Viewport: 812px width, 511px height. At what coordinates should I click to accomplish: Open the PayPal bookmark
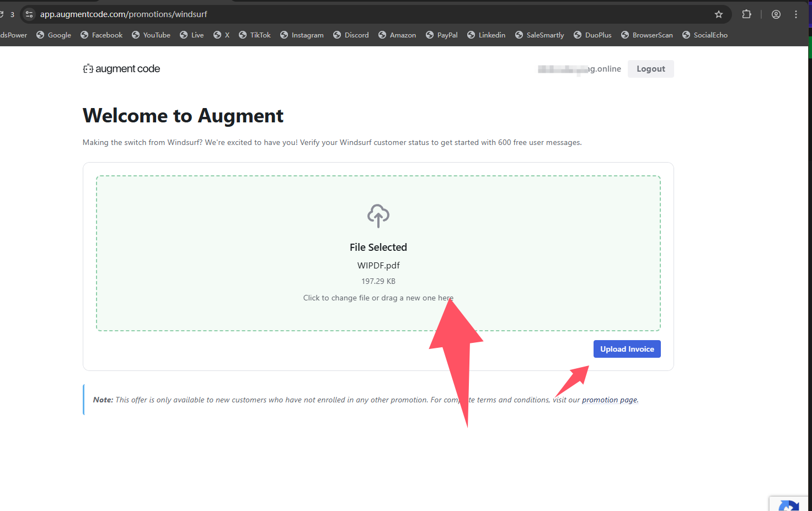pos(441,35)
